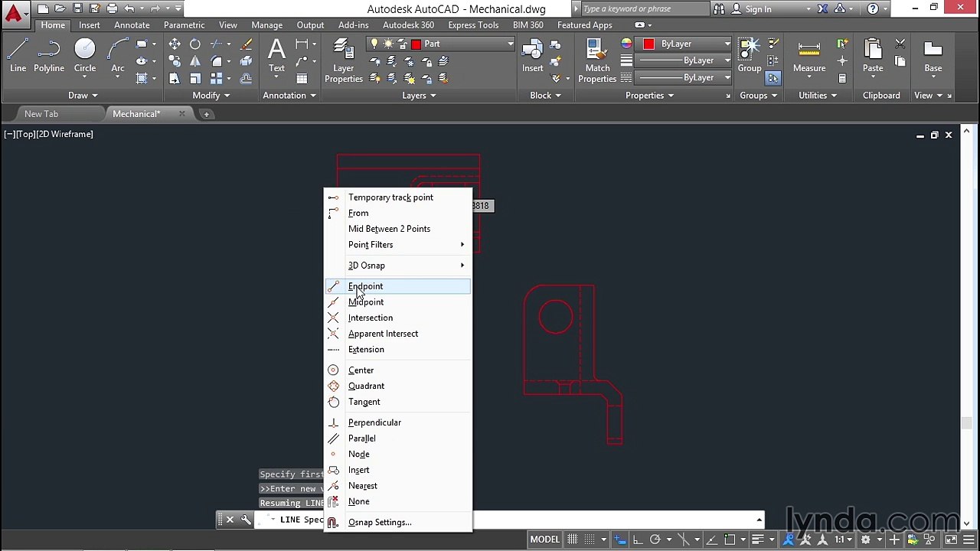
Task: Click the Stretch tool icon
Action: [x=175, y=78]
